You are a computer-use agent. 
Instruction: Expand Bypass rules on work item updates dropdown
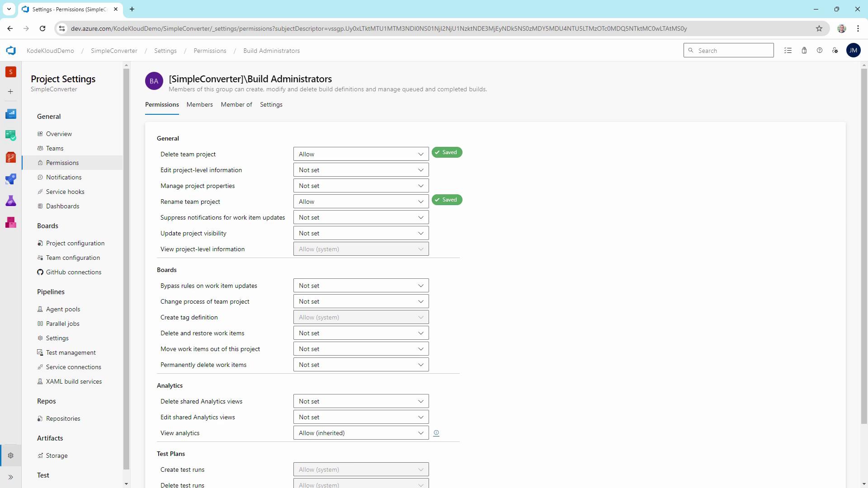click(361, 286)
